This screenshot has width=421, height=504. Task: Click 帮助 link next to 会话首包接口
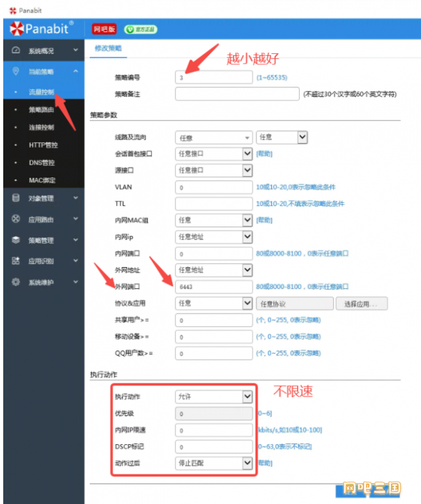tap(264, 154)
